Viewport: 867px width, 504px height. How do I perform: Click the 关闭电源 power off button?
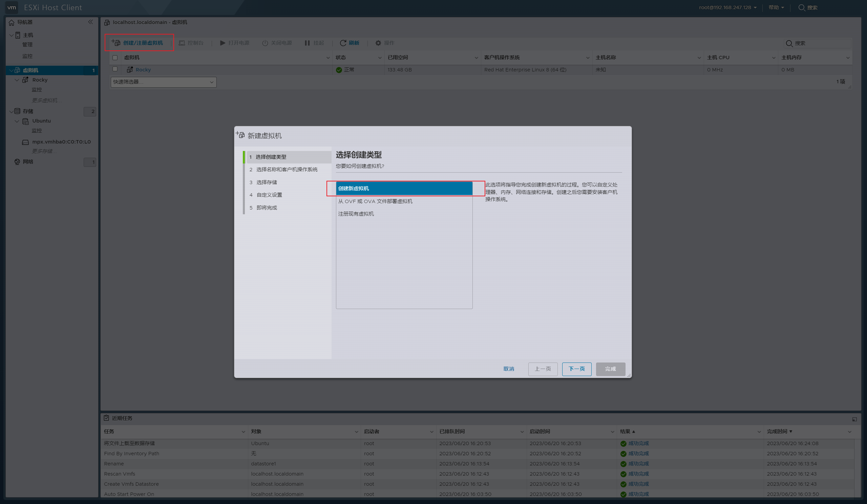click(277, 43)
